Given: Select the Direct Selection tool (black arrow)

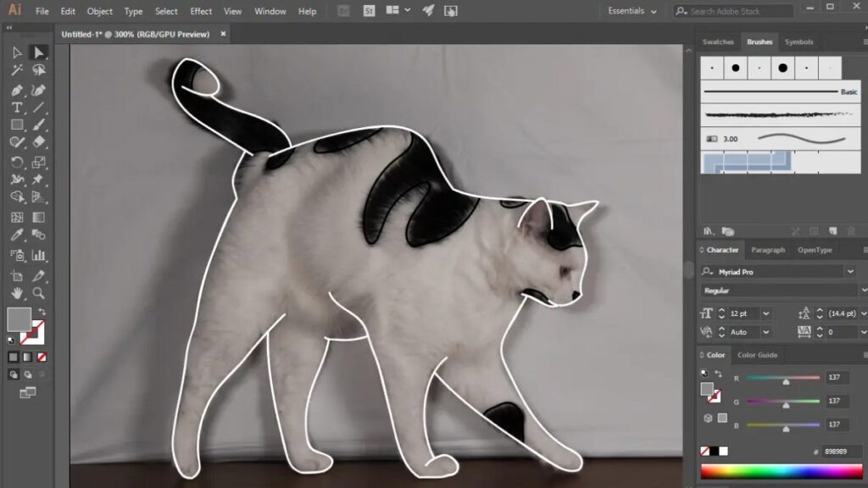Looking at the screenshot, I should click(x=38, y=53).
